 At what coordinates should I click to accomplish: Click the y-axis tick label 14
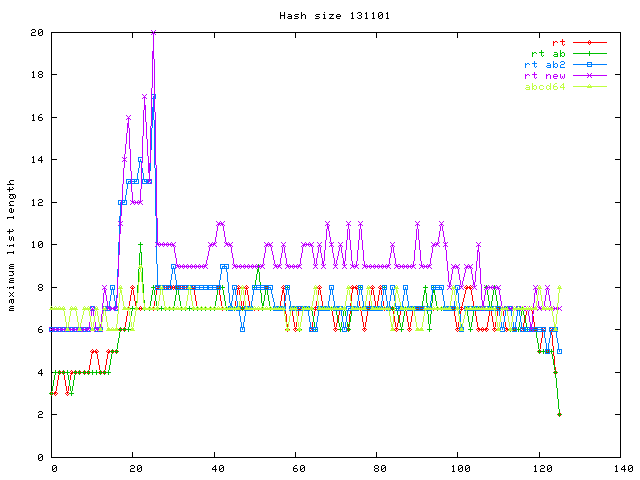(37, 160)
